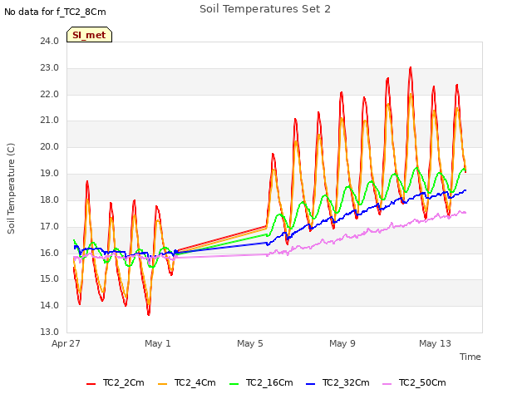The image size is (532, 399).
Task: Click the May 9 x-axis tick label
Action: point(342,343)
